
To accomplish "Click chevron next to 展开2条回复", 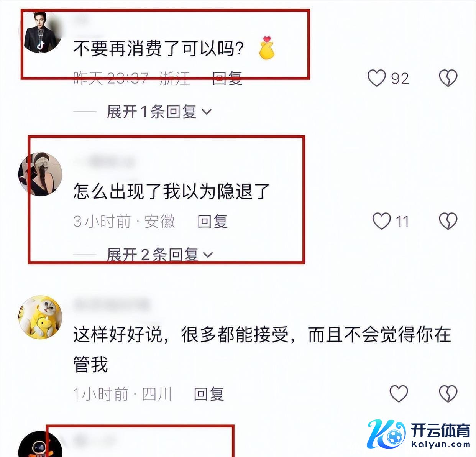I will click(x=208, y=255).
